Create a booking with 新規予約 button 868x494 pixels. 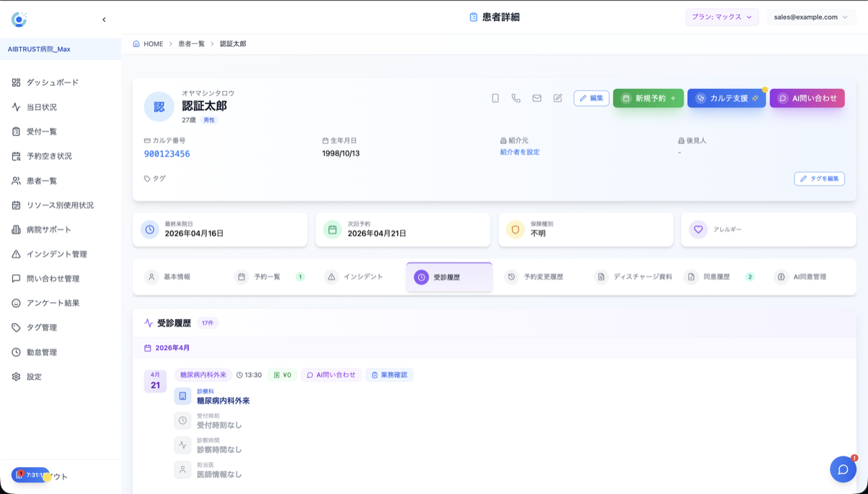click(x=648, y=98)
